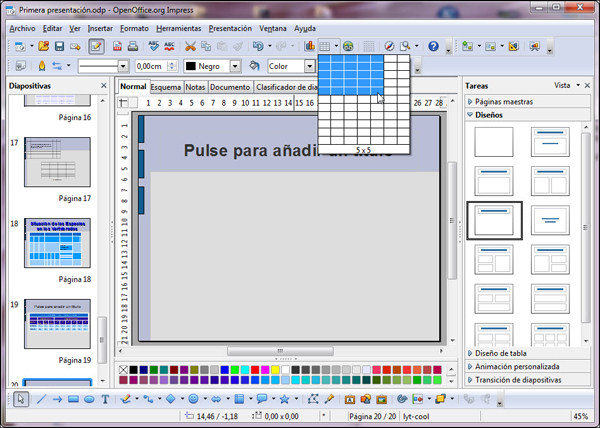
Task: Open the Archivo menu
Action: tap(22, 29)
